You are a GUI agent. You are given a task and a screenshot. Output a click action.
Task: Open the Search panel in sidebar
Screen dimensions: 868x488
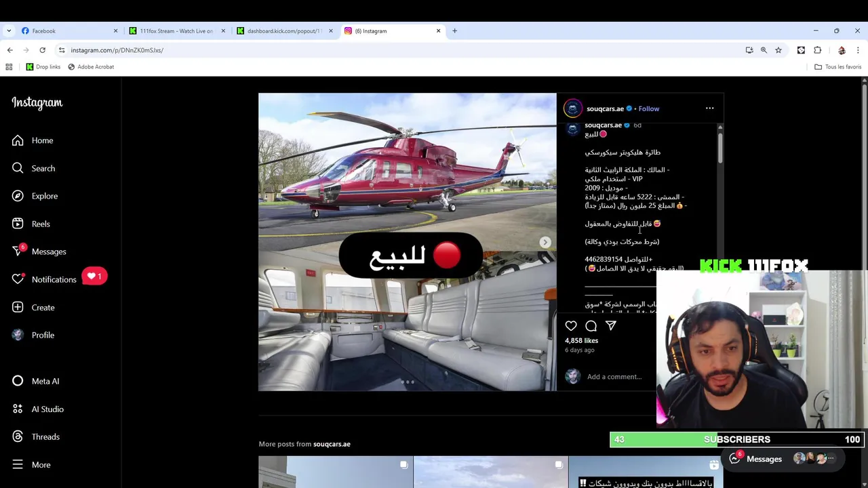click(x=33, y=168)
